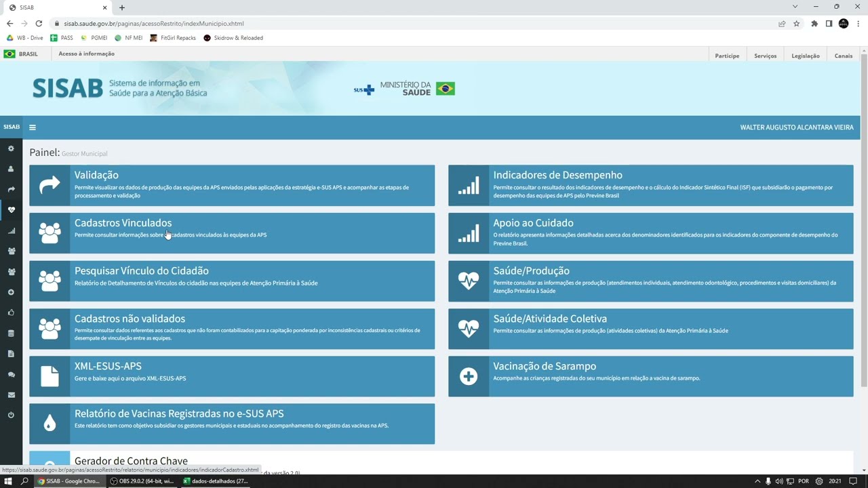Open a new Chrome tab
The width and height of the screenshot is (868, 488).
click(x=122, y=7)
